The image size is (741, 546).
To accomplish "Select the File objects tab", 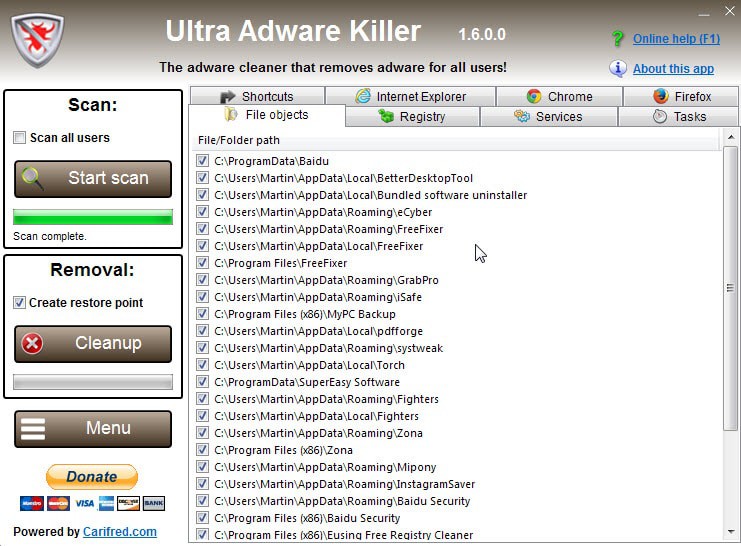I will click(267, 115).
